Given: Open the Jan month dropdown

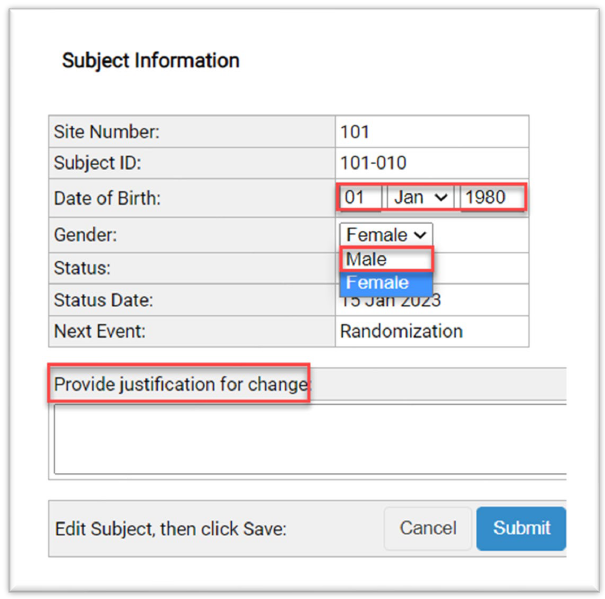Looking at the screenshot, I should 420,197.
